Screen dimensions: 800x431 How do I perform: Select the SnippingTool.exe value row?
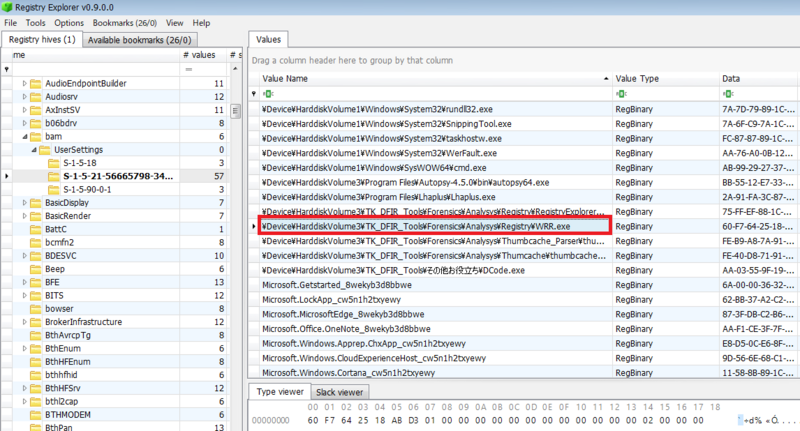(x=526, y=124)
